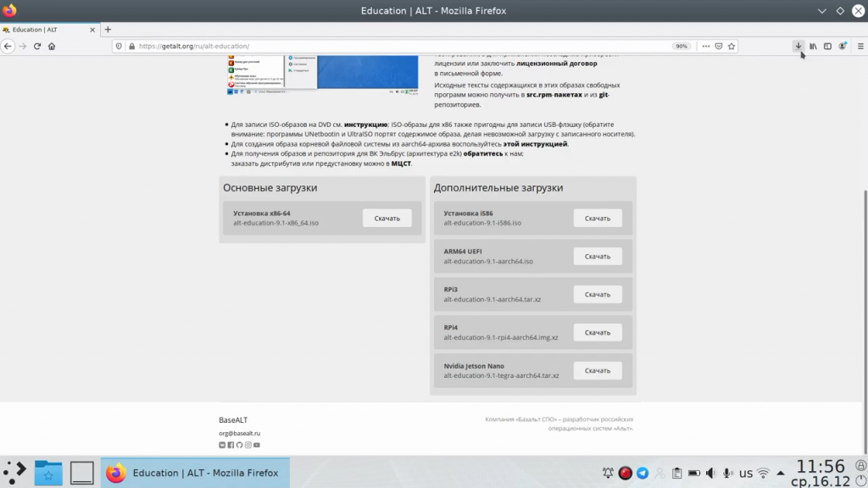
Task: Download alt-education-9.1-x86_64.iso with Скачать
Action: (x=387, y=218)
